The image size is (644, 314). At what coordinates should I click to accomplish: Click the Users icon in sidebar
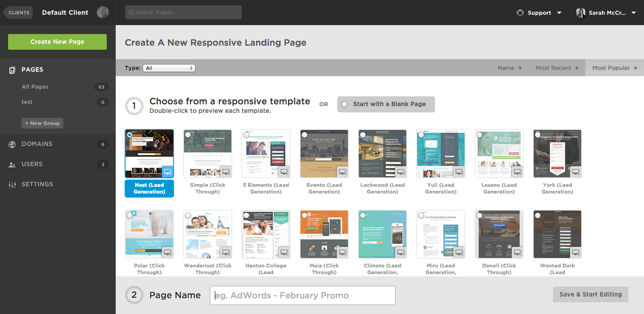coord(12,164)
